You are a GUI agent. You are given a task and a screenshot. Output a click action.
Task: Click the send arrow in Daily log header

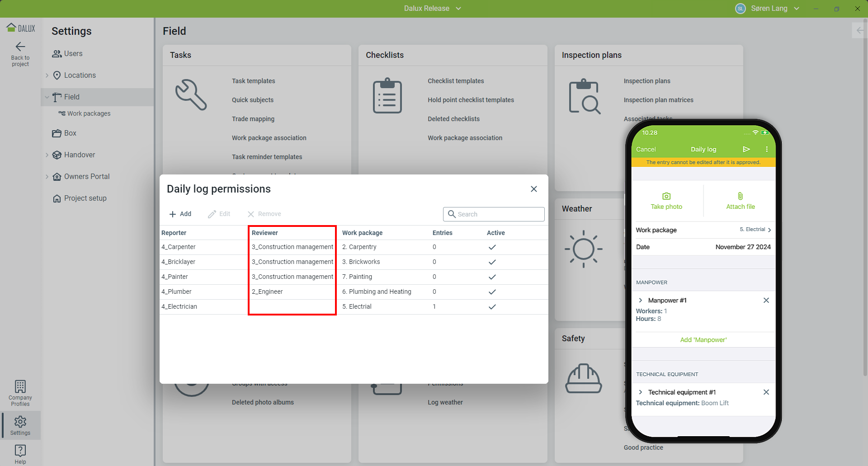(746, 149)
